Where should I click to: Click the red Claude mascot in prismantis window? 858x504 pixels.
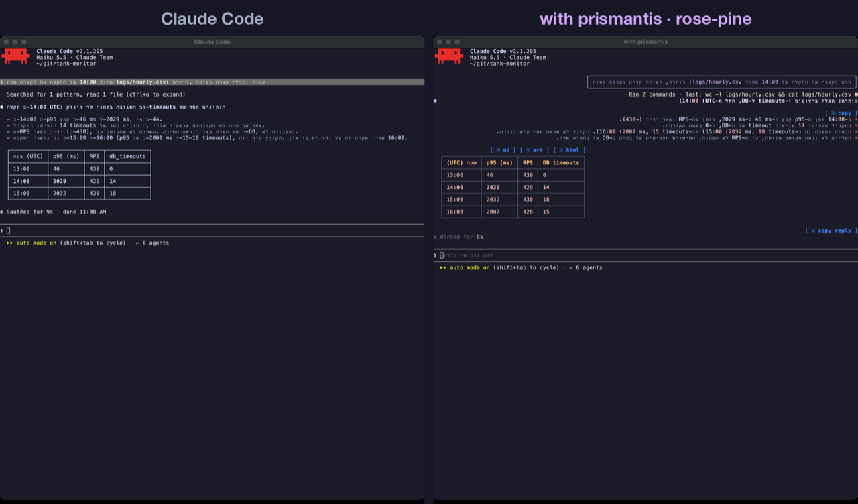(449, 56)
